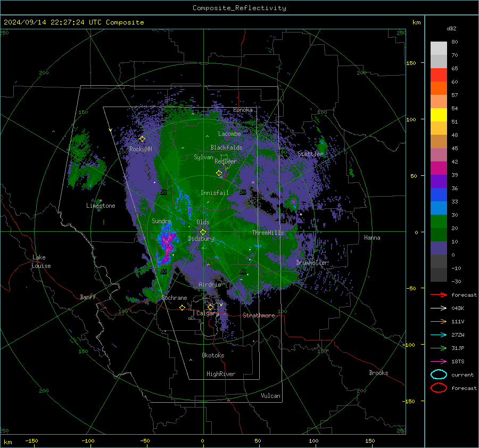Click the Banff town label
The width and height of the screenshot is (479, 448).
point(88,297)
